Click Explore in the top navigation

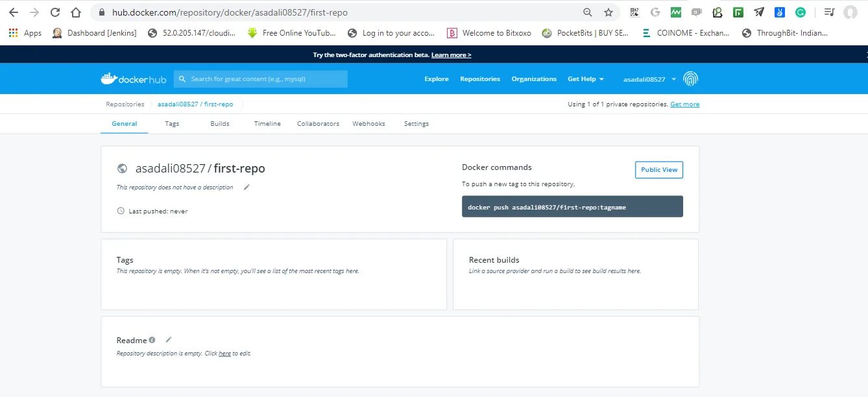click(437, 79)
